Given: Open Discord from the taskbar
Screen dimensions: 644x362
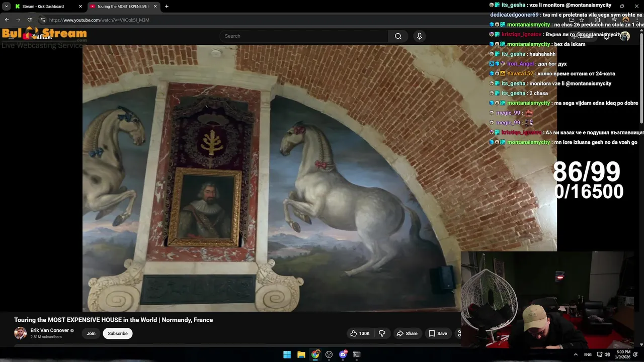Looking at the screenshot, I should click(343, 354).
